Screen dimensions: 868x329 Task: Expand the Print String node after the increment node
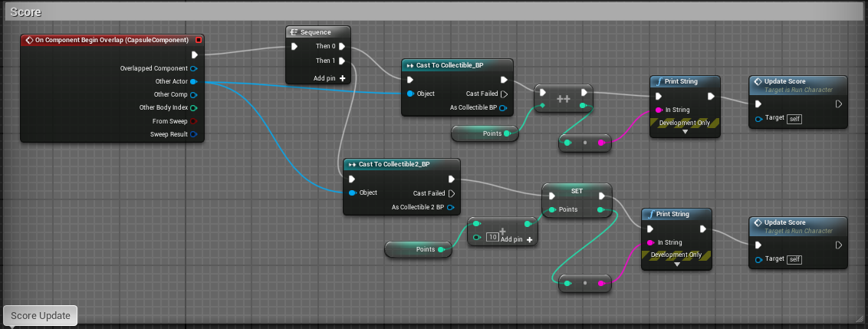click(x=684, y=132)
